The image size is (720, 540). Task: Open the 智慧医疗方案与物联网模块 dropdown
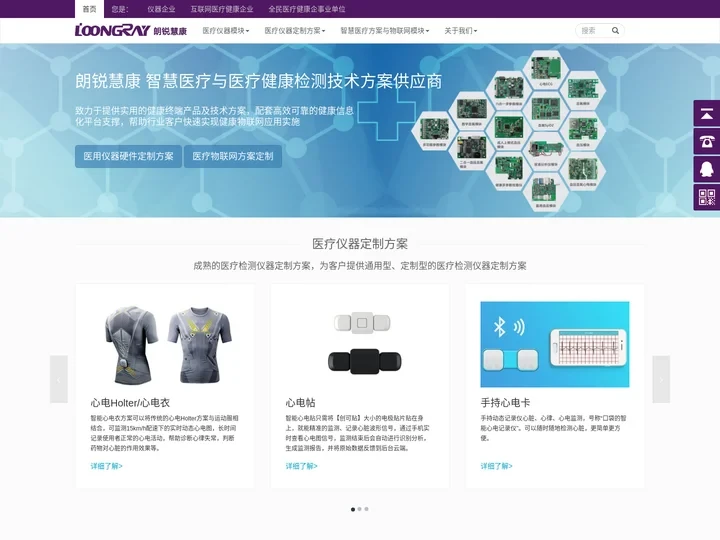[384, 31]
